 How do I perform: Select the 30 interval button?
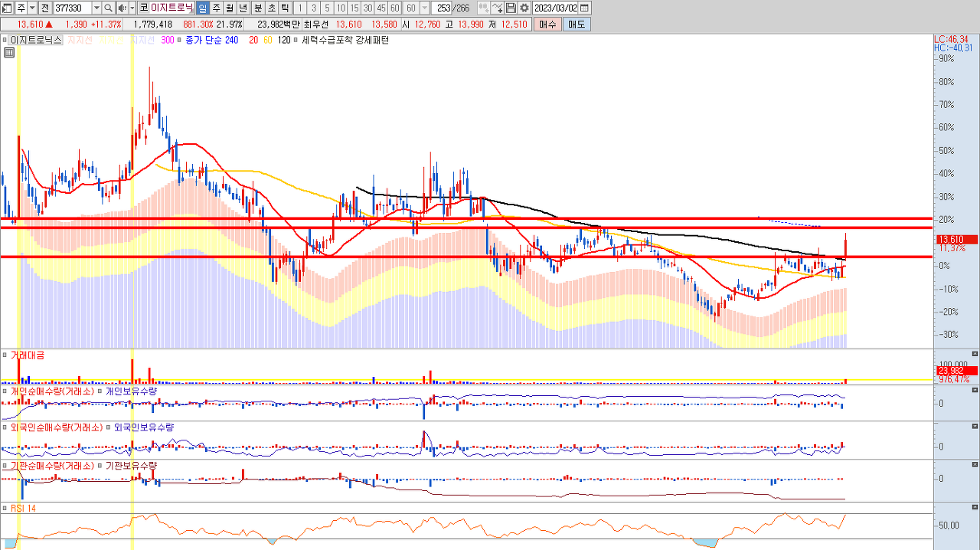tap(367, 8)
